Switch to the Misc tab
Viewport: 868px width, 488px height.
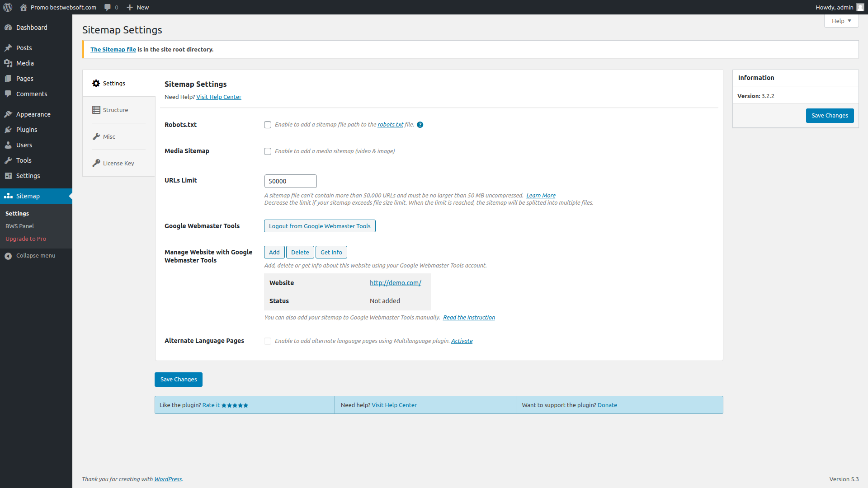pyautogui.click(x=119, y=136)
